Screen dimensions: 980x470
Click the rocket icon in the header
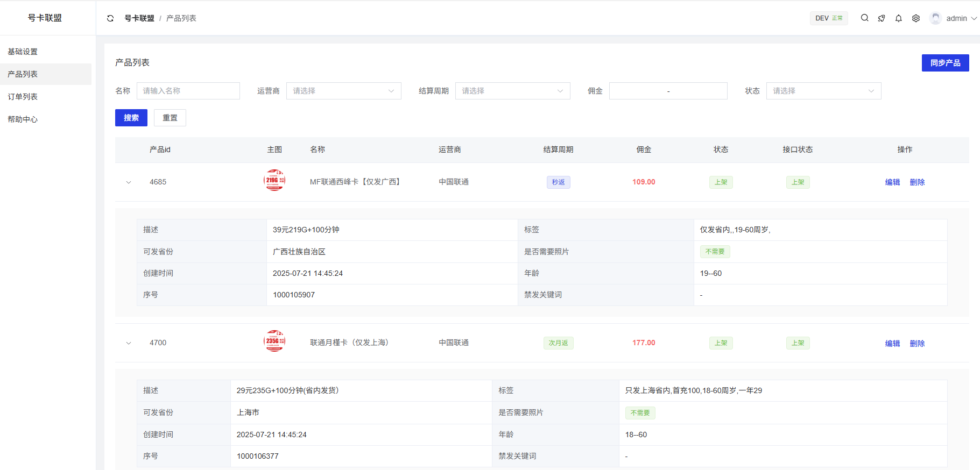coord(882,18)
